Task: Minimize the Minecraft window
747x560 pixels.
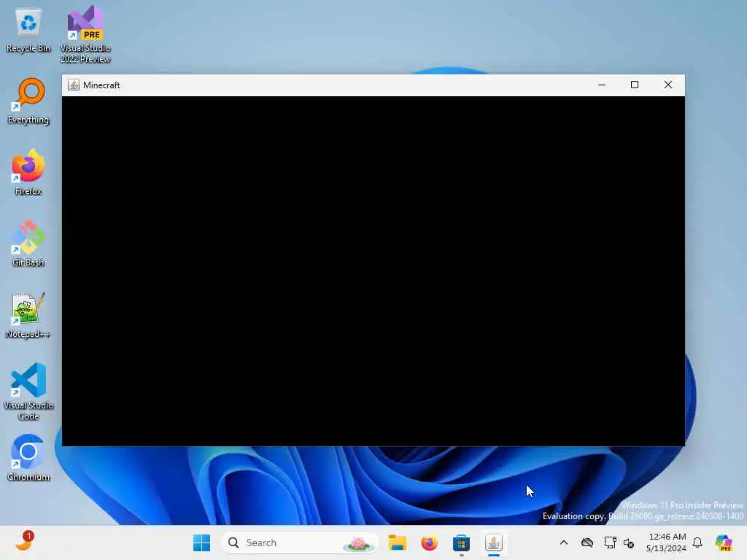Action: pyautogui.click(x=602, y=85)
